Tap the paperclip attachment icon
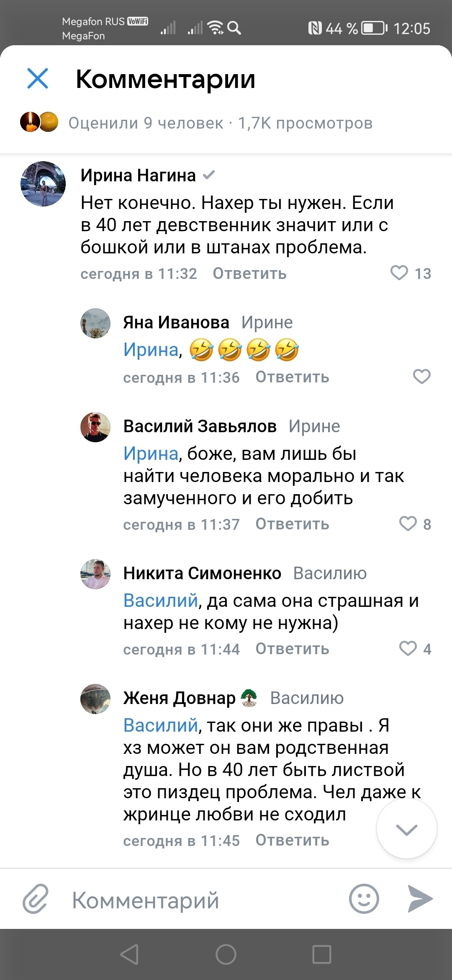This screenshot has width=452, height=980. click(x=36, y=899)
